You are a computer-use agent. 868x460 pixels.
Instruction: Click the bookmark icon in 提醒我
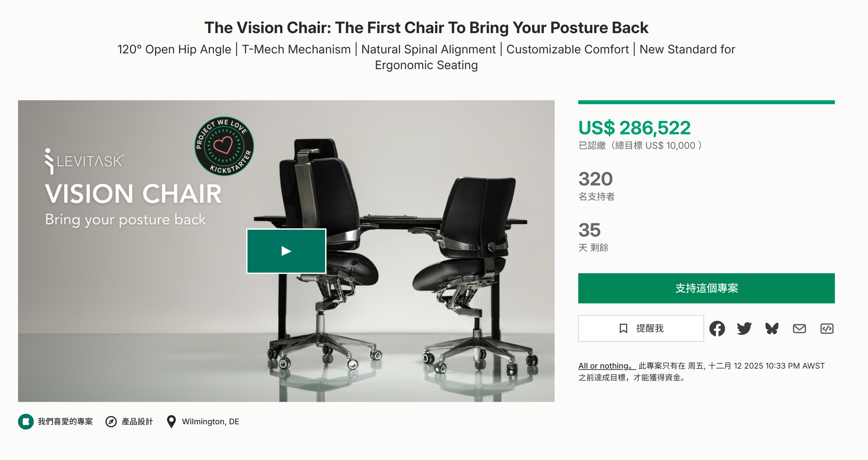(623, 328)
